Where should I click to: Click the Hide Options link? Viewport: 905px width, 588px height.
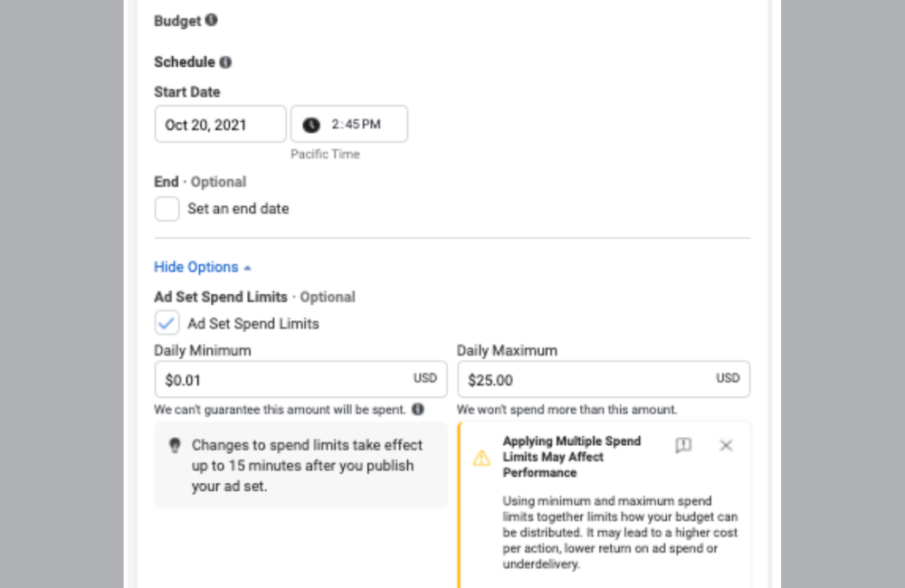[x=196, y=267]
